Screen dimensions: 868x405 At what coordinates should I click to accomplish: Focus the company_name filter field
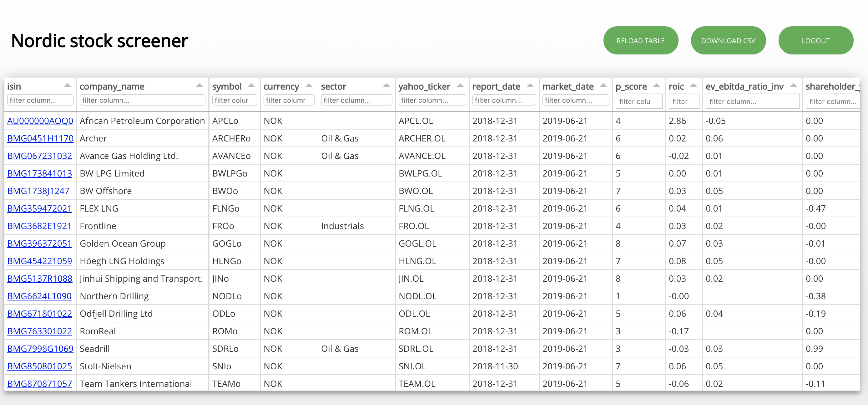coord(142,100)
